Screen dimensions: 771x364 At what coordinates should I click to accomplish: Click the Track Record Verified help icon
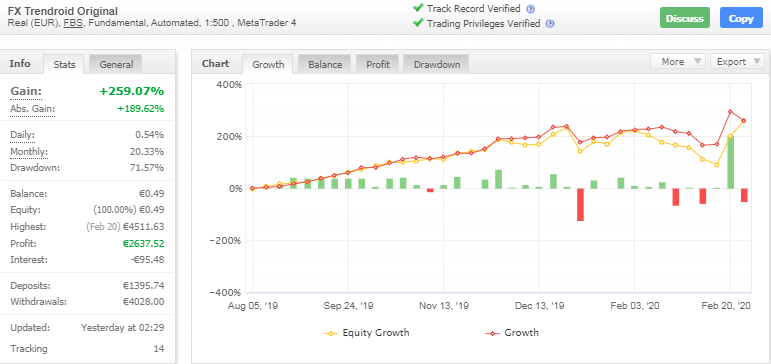coord(530,9)
